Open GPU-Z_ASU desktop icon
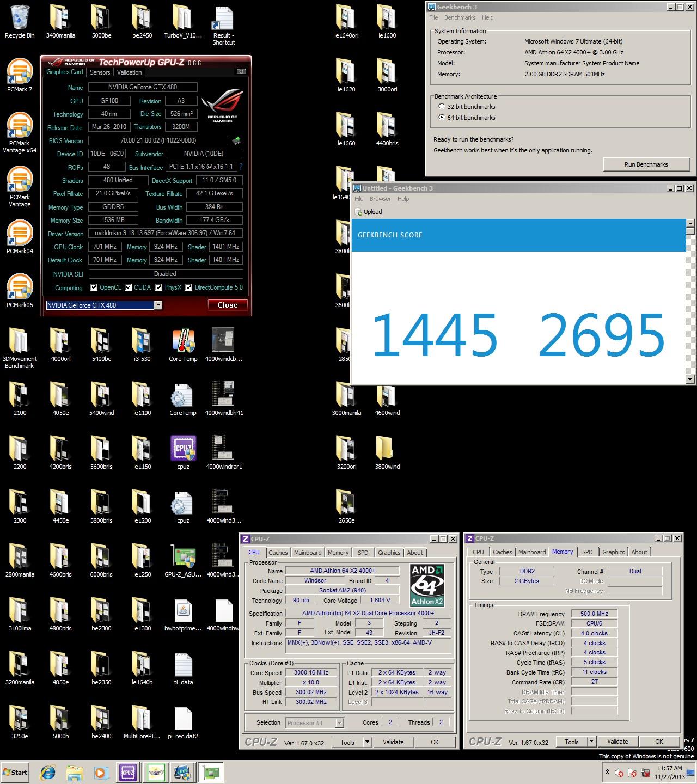The width and height of the screenshot is (697, 784). (x=183, y=561)
